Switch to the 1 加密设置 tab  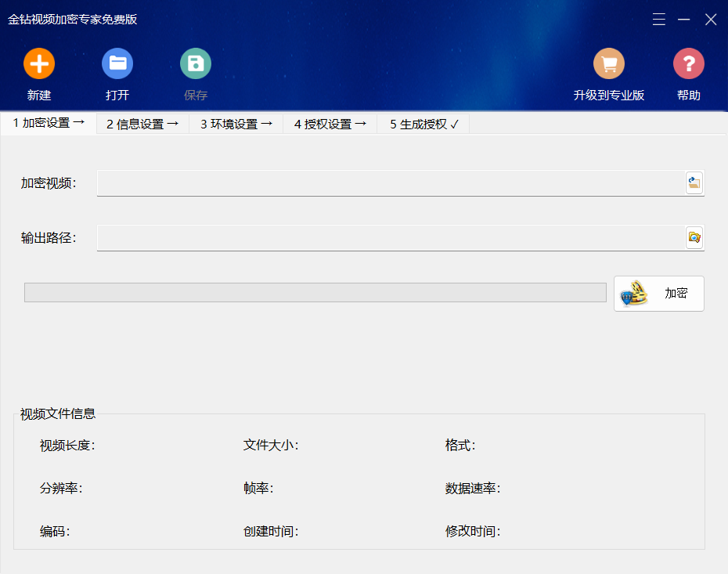(x=49, y=123)
